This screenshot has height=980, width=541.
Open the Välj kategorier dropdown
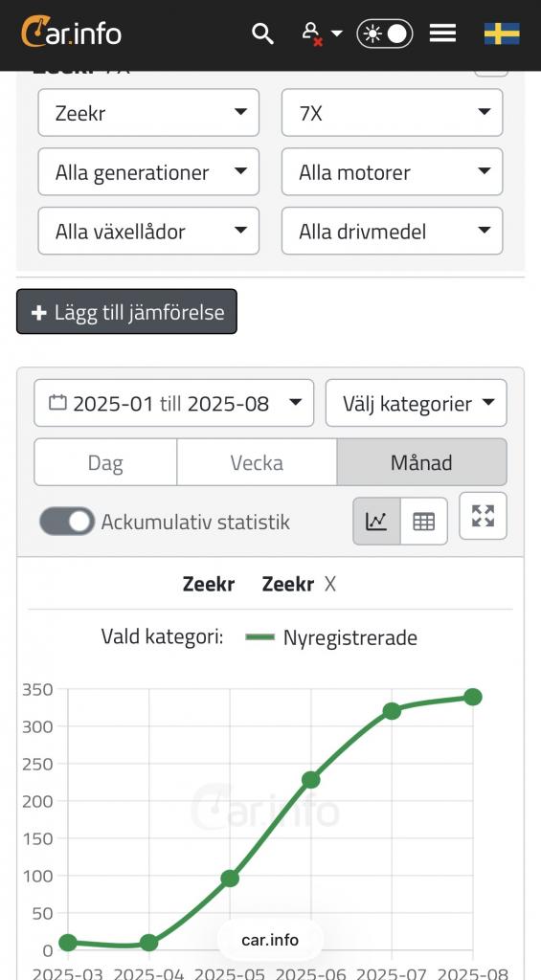[416, 403]
